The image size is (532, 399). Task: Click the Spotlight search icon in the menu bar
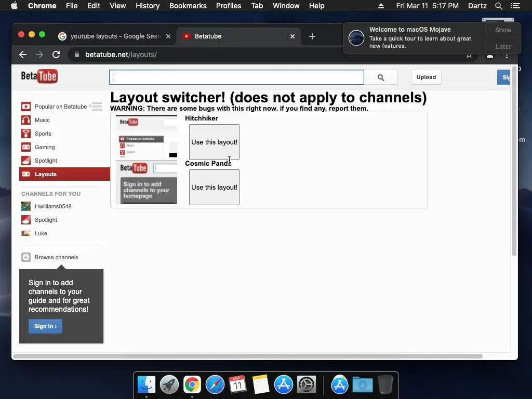click(x=498, y=6)
